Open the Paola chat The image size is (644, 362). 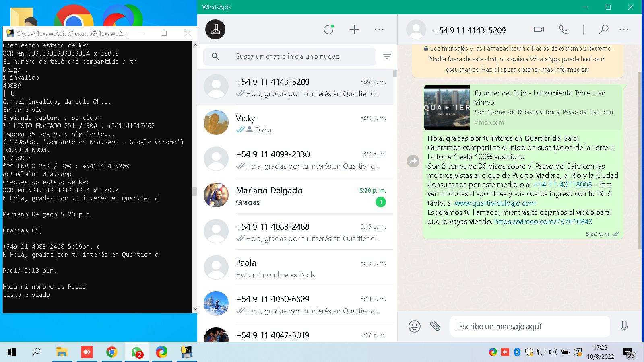coord(295,268)
